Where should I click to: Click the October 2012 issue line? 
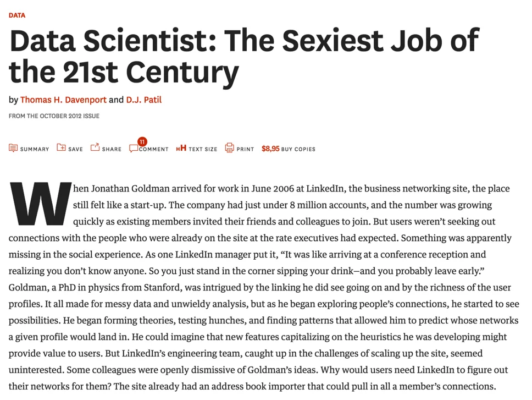click(x=54, y=116)
